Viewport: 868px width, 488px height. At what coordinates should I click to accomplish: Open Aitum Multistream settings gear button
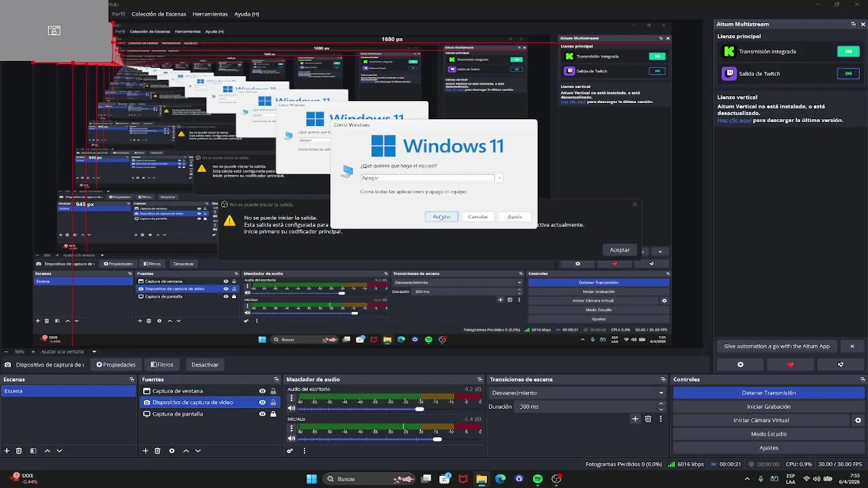[741, 365]
